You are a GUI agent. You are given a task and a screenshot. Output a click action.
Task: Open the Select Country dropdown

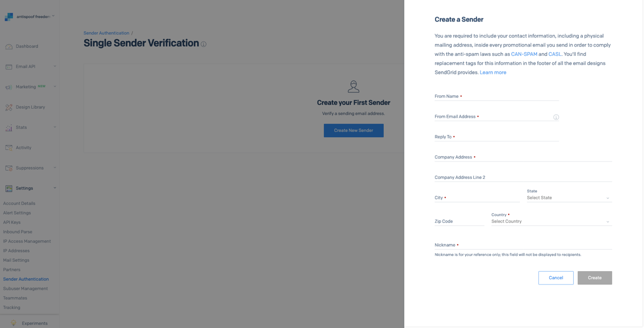(x=551, y=221)
